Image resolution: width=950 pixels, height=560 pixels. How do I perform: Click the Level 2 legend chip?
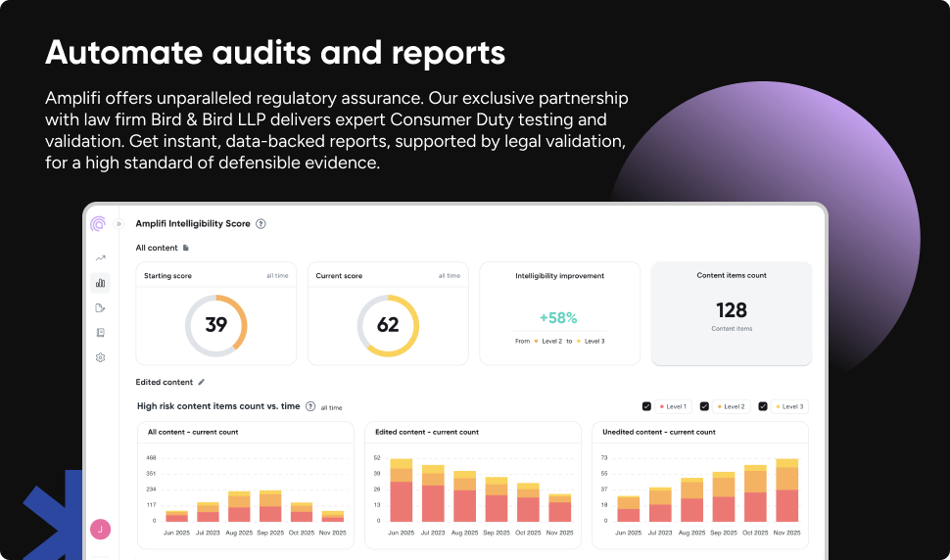[732, 407]
